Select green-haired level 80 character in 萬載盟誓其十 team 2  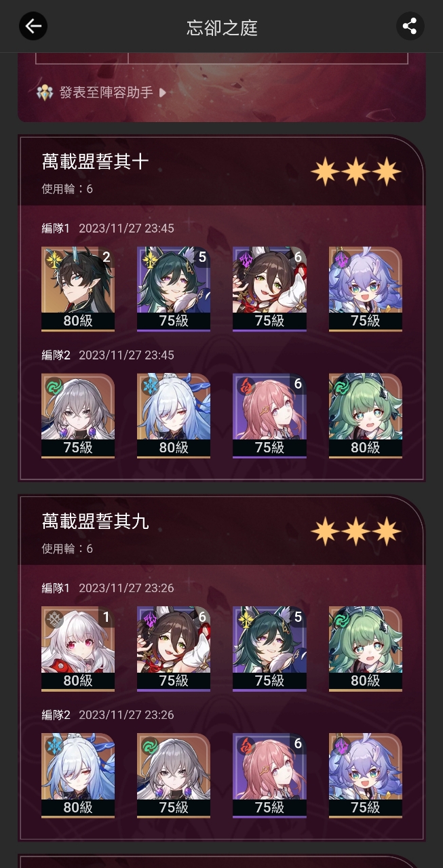[366, 416]
